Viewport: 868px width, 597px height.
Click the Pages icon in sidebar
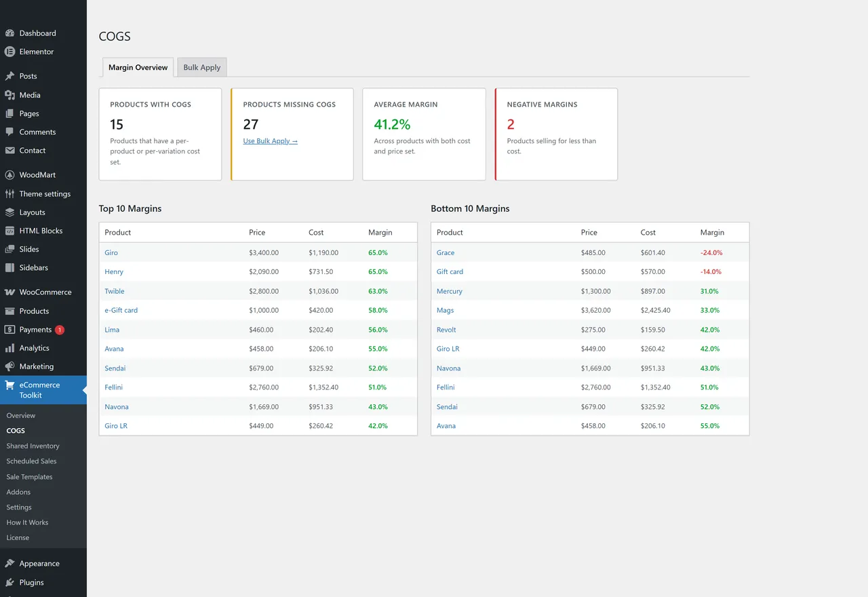(x=9, y=113)
